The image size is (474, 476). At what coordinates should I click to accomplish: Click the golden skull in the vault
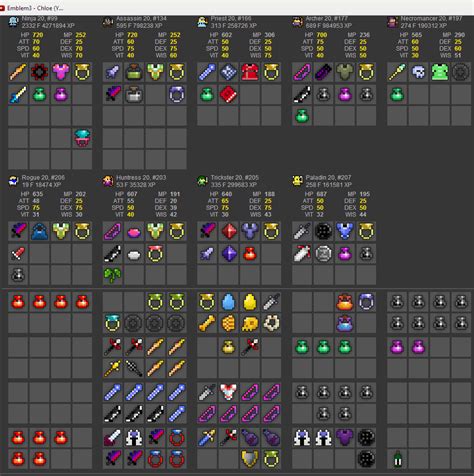click(x=250, y=323)
